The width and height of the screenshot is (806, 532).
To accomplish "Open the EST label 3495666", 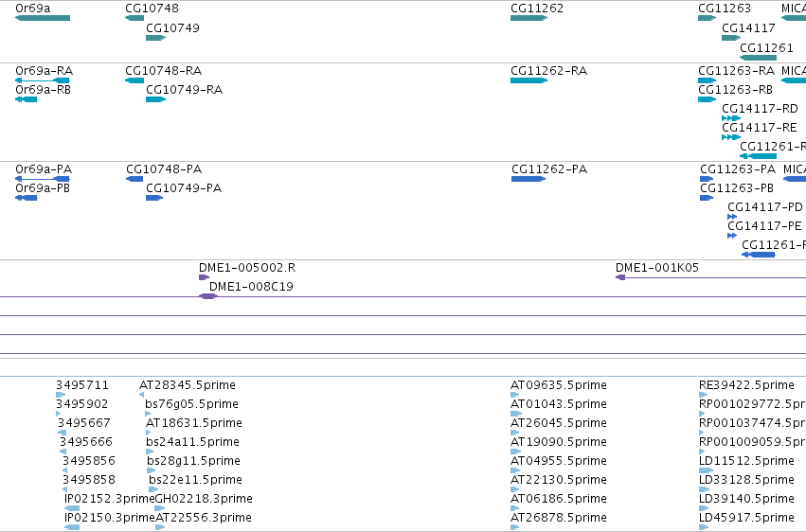I will point(86,442).
